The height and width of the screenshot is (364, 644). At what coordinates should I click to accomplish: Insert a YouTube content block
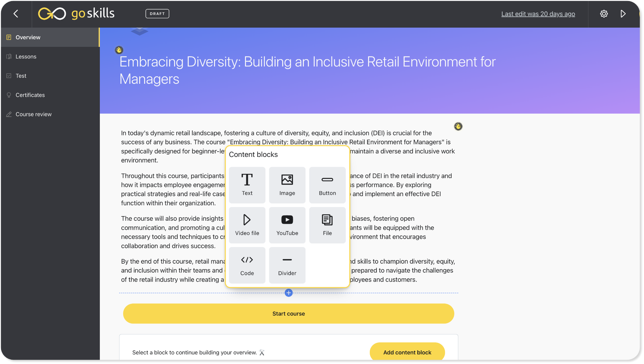[x=287, y=225]
